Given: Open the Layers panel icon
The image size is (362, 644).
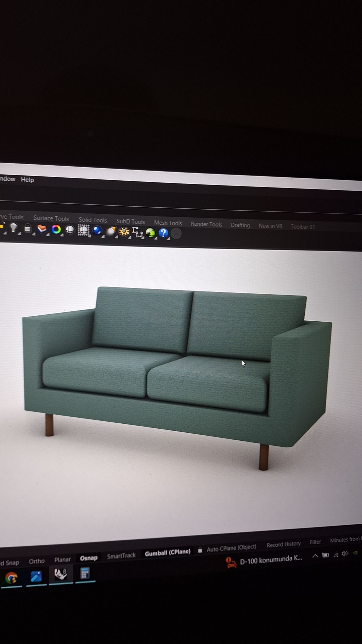Looking at the screenshot, I should pos(42,229).
